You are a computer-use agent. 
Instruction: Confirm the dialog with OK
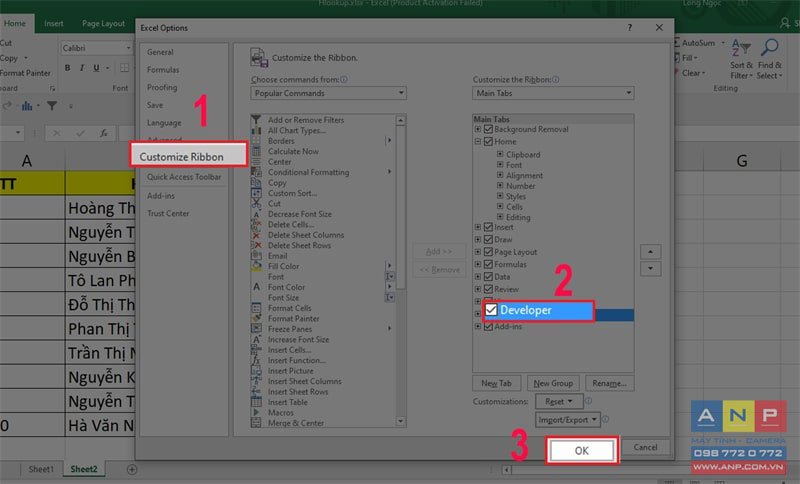pos(582,450)
